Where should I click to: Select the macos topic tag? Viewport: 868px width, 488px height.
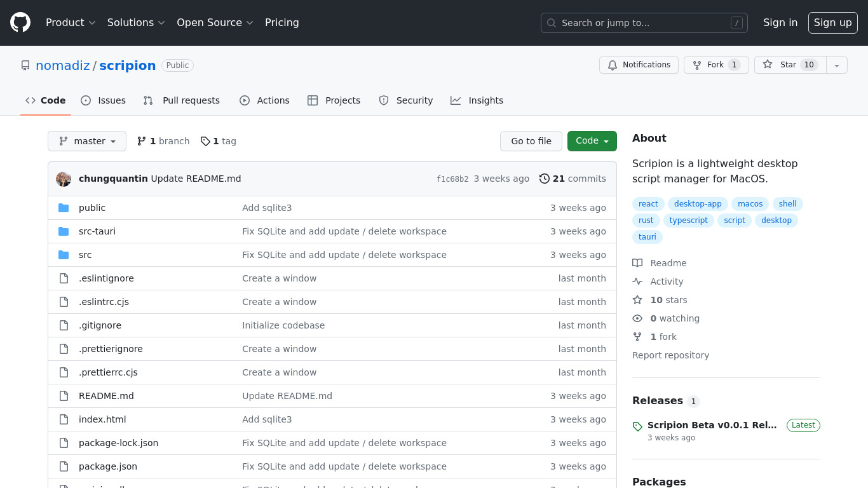click(x=750, y=204)
